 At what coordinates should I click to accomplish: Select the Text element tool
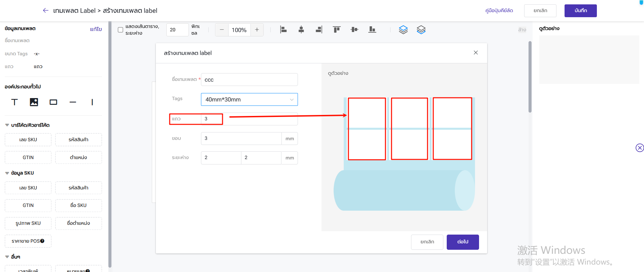click(14, 102)
